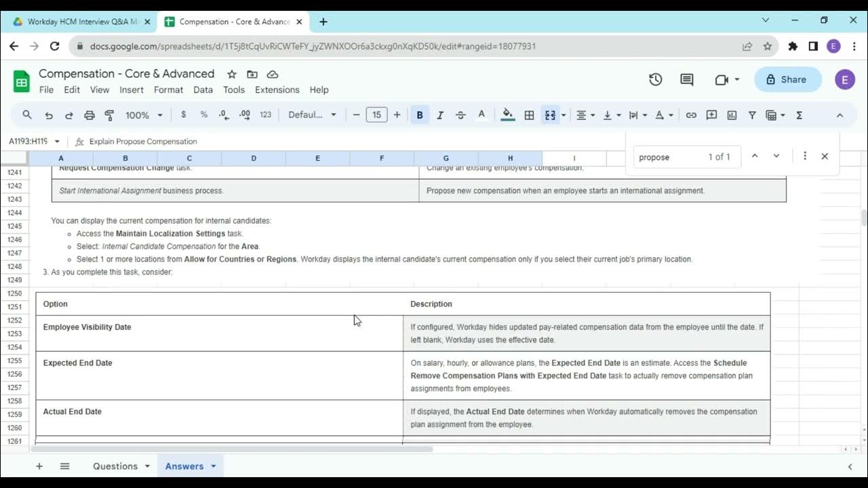The height and width of the screenshot is (488, 868).
Task: Open the font family Default dropdown
Action: coord(312,115)
